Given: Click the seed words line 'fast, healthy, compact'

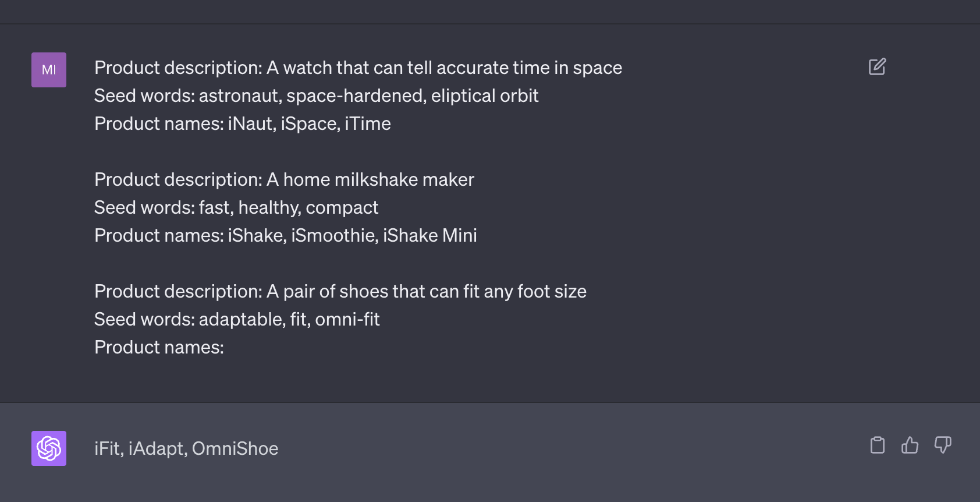Looking at the screenshot, I should (x=236, y=208).
